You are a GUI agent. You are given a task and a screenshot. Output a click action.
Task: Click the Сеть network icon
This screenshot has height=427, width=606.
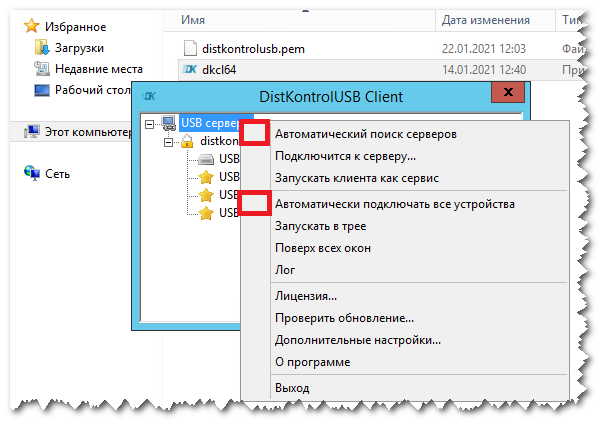pos(31,173)
